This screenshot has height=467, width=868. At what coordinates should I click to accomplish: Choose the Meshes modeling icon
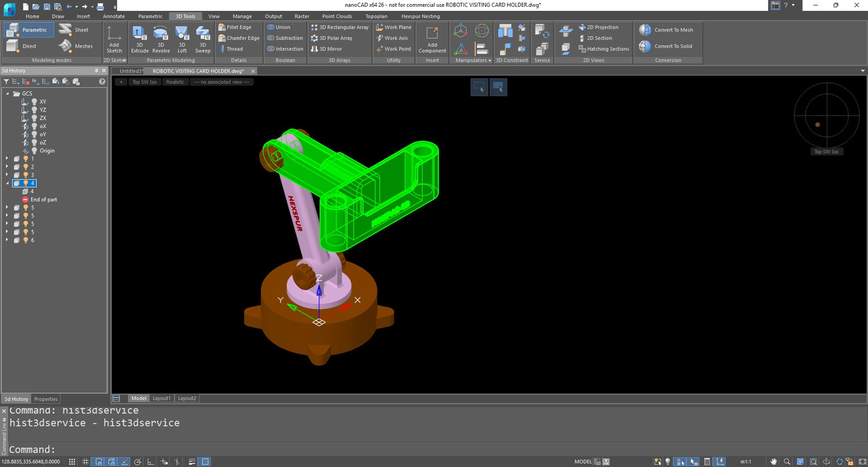click(65, 46)
